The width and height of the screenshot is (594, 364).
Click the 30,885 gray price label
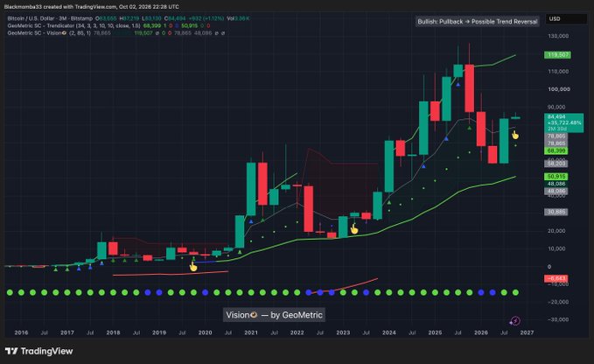point(556,212)
